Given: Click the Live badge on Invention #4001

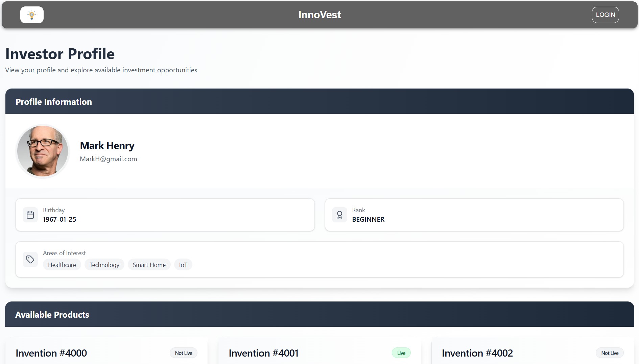Looking at the screenshot, I should 401,353.
